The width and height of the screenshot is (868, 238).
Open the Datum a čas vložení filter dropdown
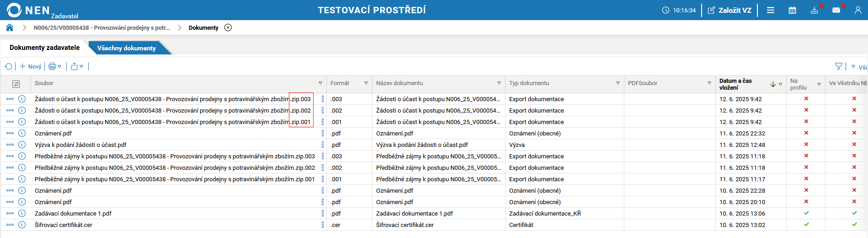(x=780, y=84)
